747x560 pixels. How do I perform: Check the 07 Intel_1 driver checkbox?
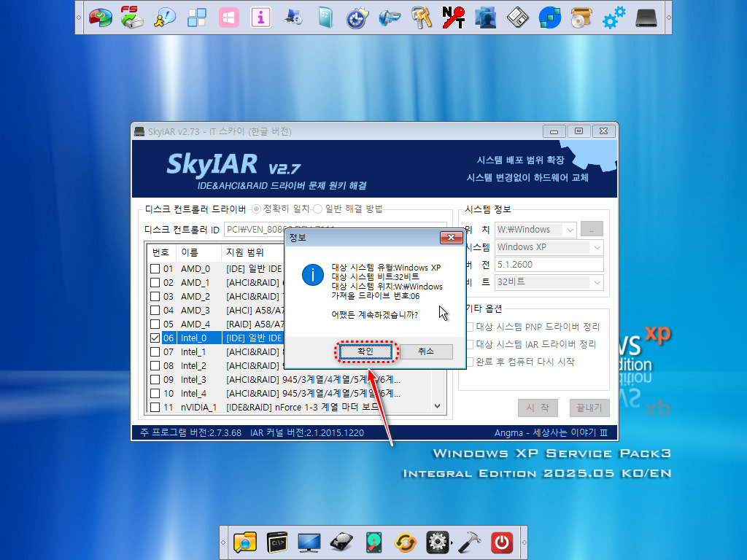tap(155, 351)
